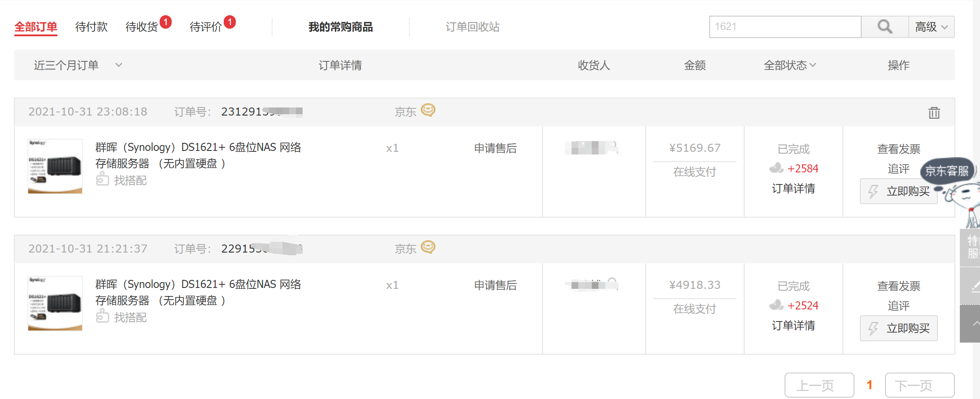The image size is (980, 399).
Task: Click 京东 seller link in first order header
Action: 405,112
